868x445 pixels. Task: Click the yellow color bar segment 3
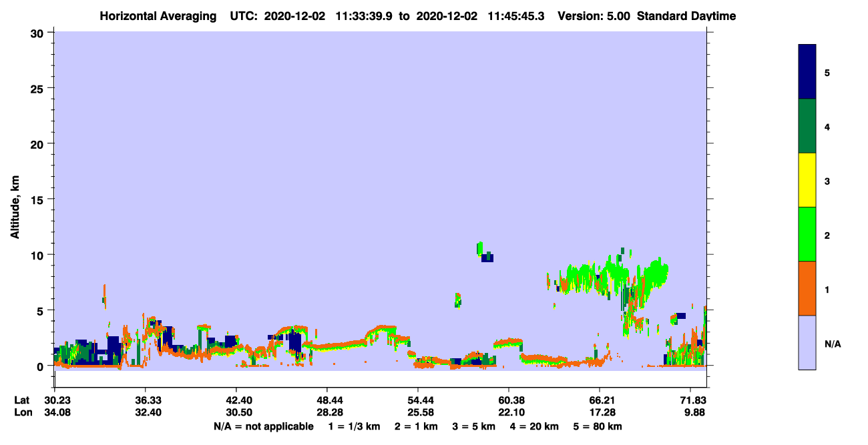click(807, 180)
